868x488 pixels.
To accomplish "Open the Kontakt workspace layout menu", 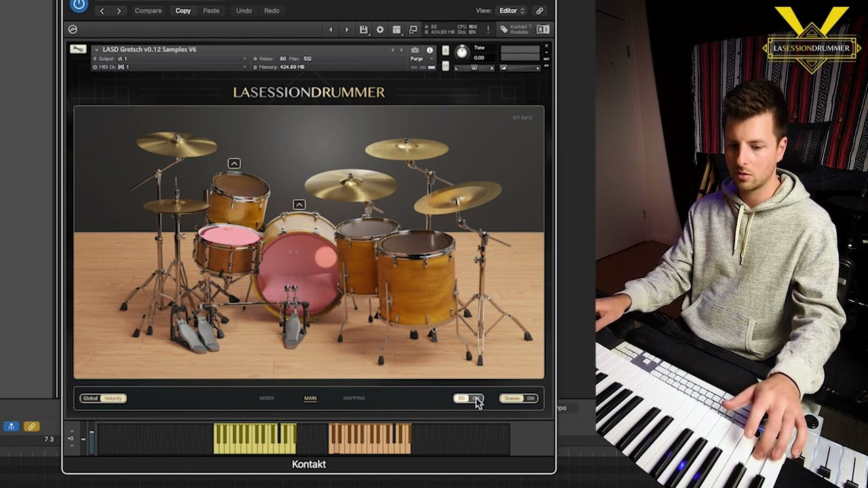I will click(396, 30).
